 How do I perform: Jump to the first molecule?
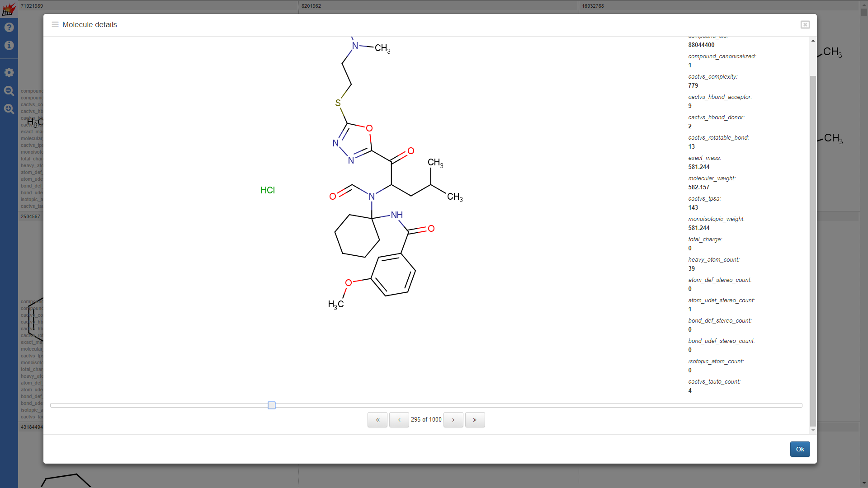377,420
